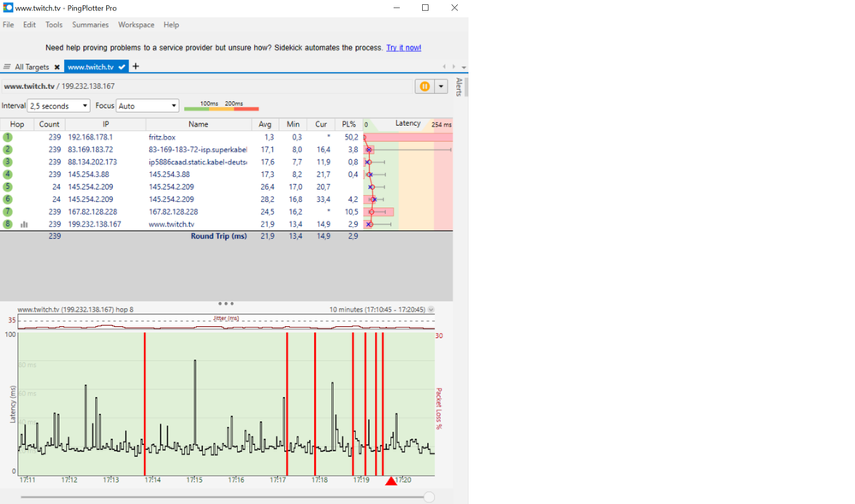Image resolution: width=855 pixels, height=504 pixels.
Task: Click the target address field www.twitch.tv / 199.232.138.167
Action: pos(207,86)
